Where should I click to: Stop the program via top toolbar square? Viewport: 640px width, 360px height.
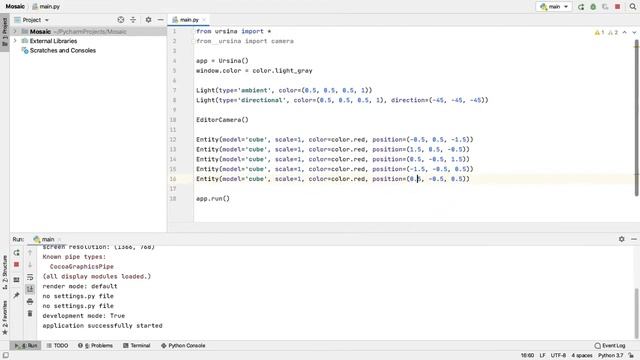tap(618, 7)
